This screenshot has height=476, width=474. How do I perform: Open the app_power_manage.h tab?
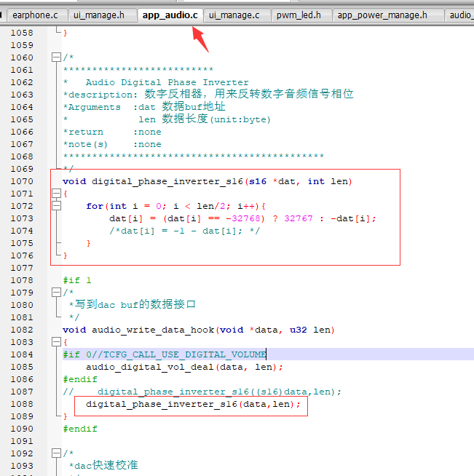click(382, 15)
